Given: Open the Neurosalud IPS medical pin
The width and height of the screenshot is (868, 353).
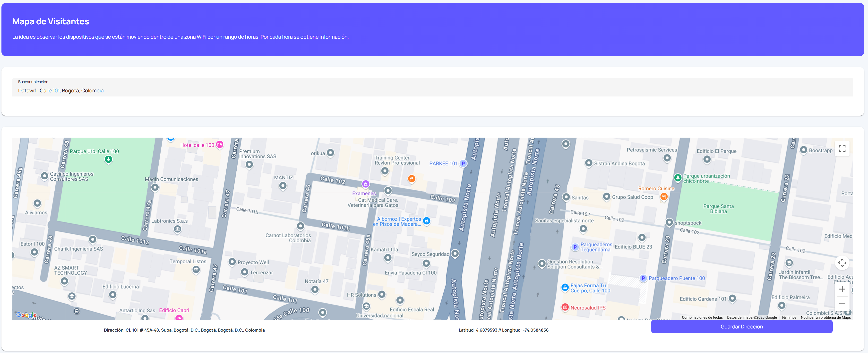Looking at the screenshot, I should 565,307.
